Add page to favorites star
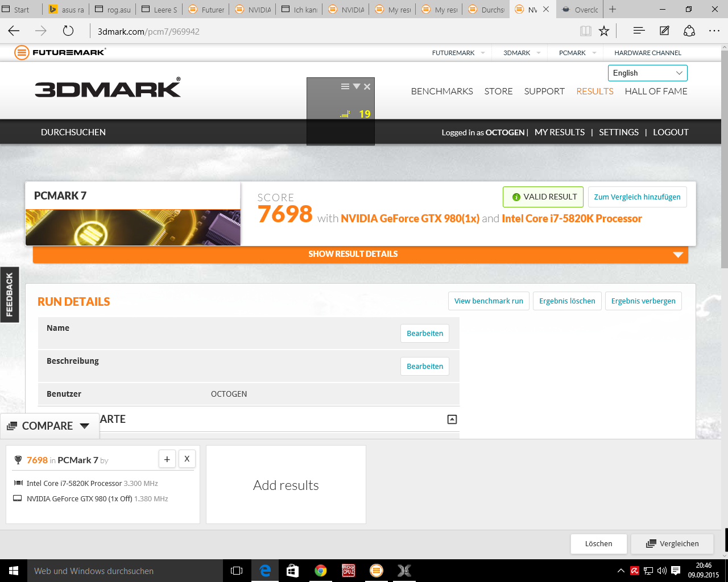Image resolution: width=728 pixels, height=582 pixels. pyautogui.click(x=604, y=31)
